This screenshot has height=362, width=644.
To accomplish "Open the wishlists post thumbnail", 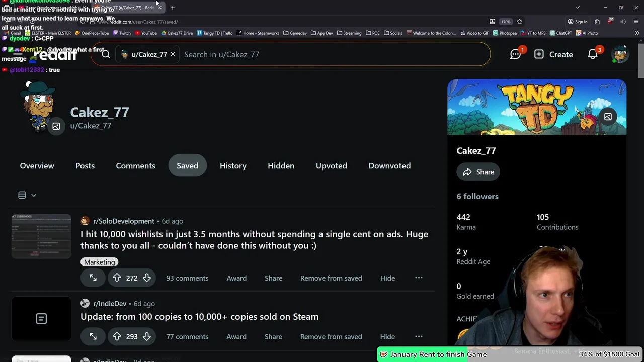I will 41,236.
